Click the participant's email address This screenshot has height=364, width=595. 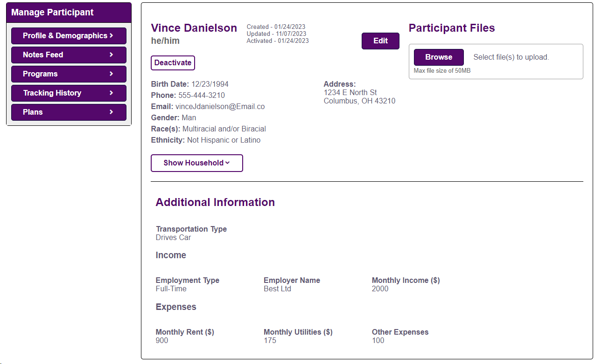point(220,107)
